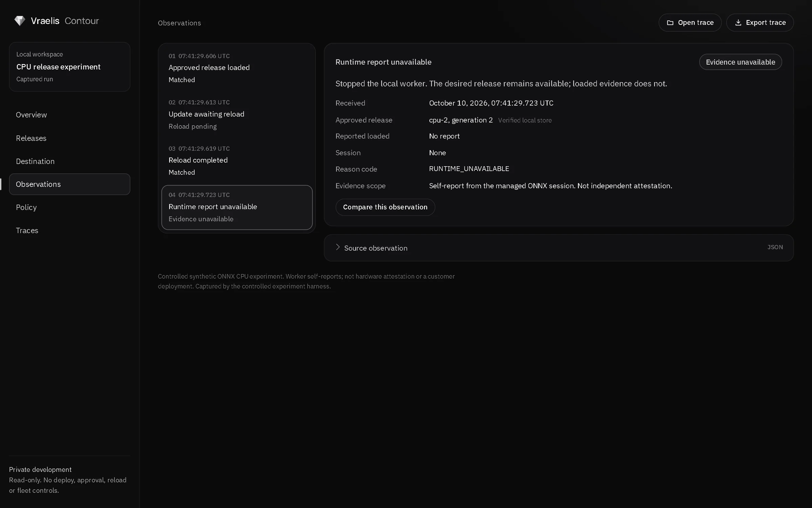Click the Open trace button label
812x508 pixels.
pos(696,23)
